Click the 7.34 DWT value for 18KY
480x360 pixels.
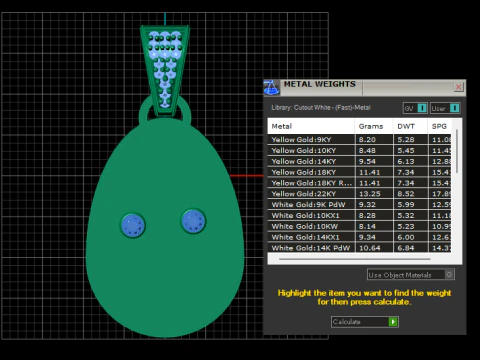click(406, 172)
